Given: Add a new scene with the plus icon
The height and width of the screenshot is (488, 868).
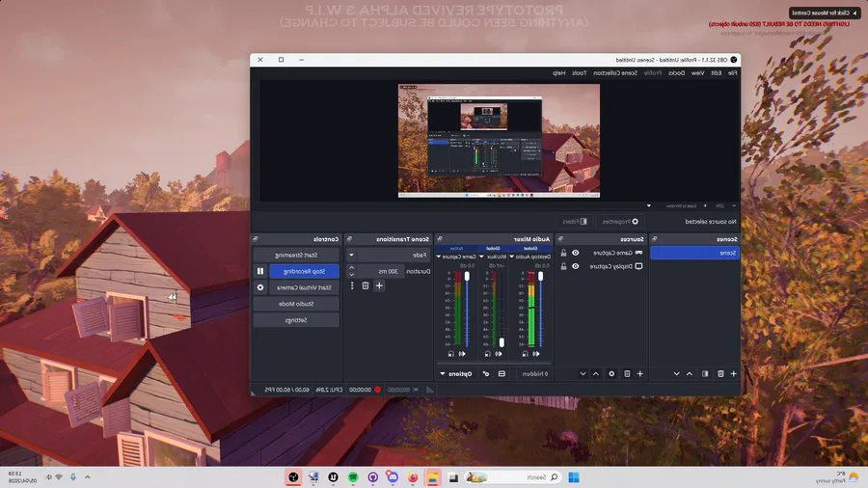Looking at the screenshot, I should 734,373.
